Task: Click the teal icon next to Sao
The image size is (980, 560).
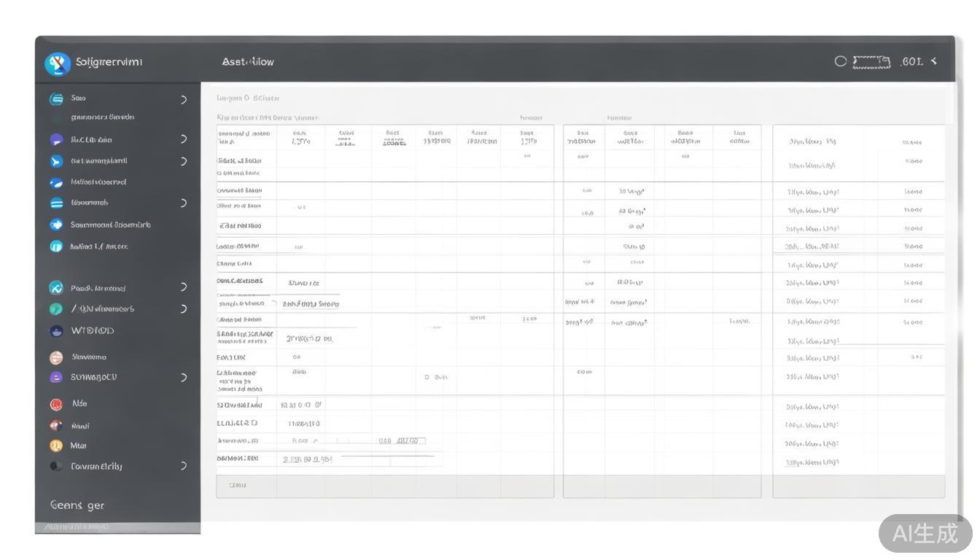Action: (56, 99)
